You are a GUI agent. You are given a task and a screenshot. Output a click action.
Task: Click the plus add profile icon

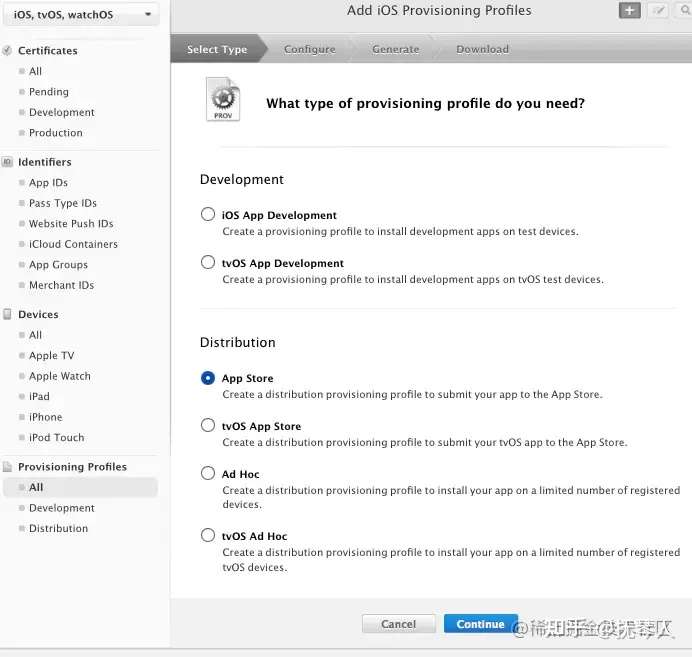click(629, 11)
